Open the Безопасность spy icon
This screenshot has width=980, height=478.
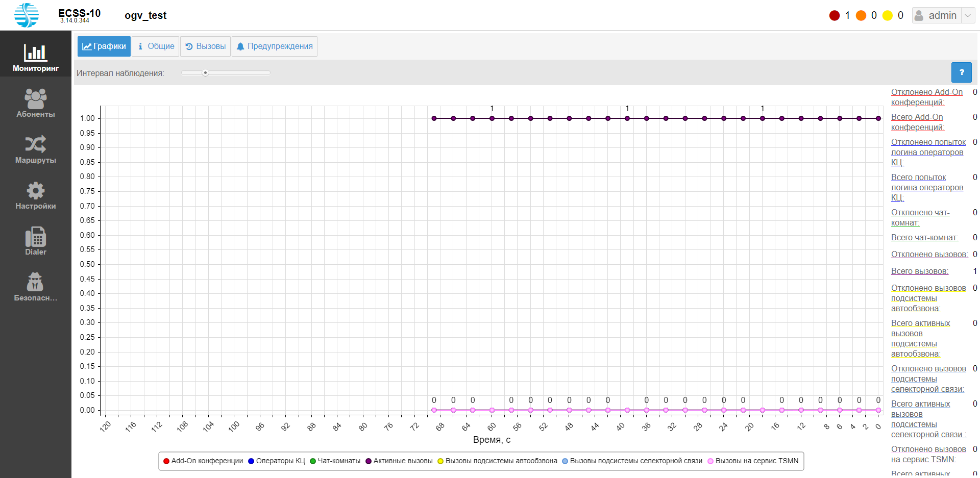35,282
